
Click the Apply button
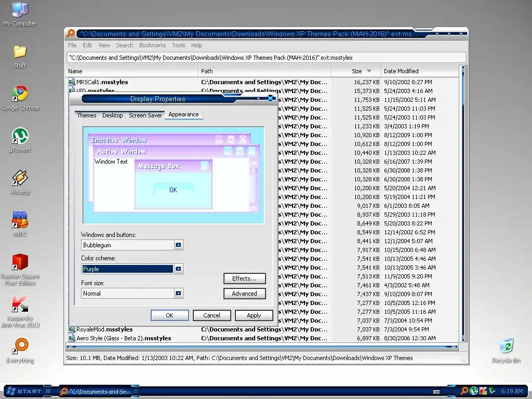point(254,315)
